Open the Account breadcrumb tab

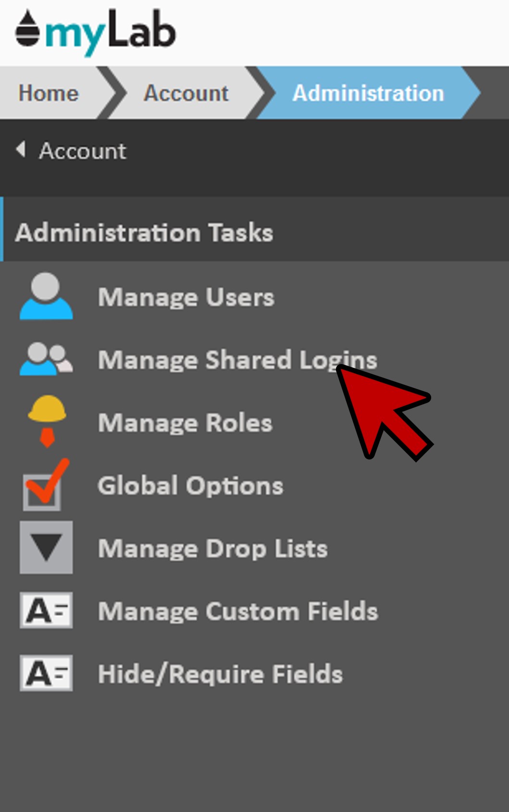[186, 93]
